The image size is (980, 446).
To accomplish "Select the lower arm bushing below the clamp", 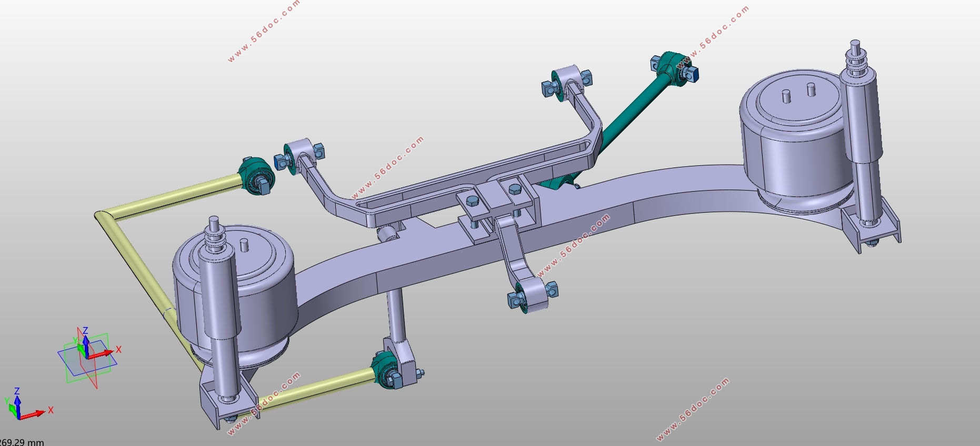I will click(x=533, y=296).
